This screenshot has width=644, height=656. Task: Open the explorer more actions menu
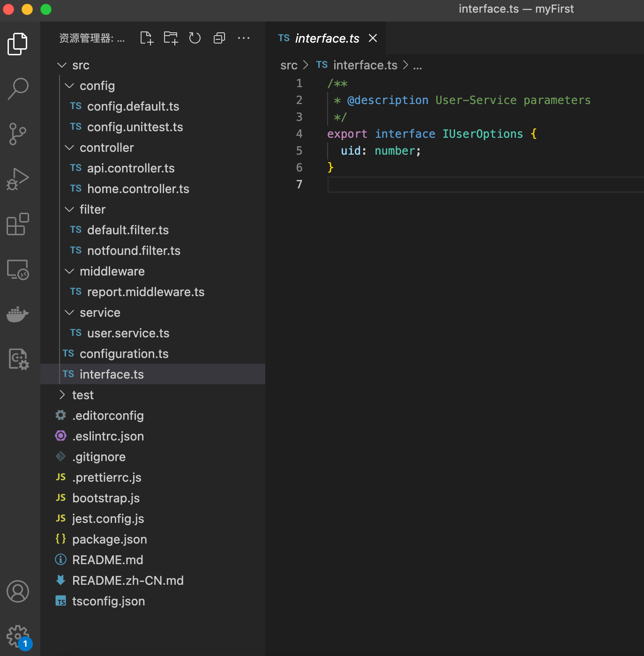point(244,38)
